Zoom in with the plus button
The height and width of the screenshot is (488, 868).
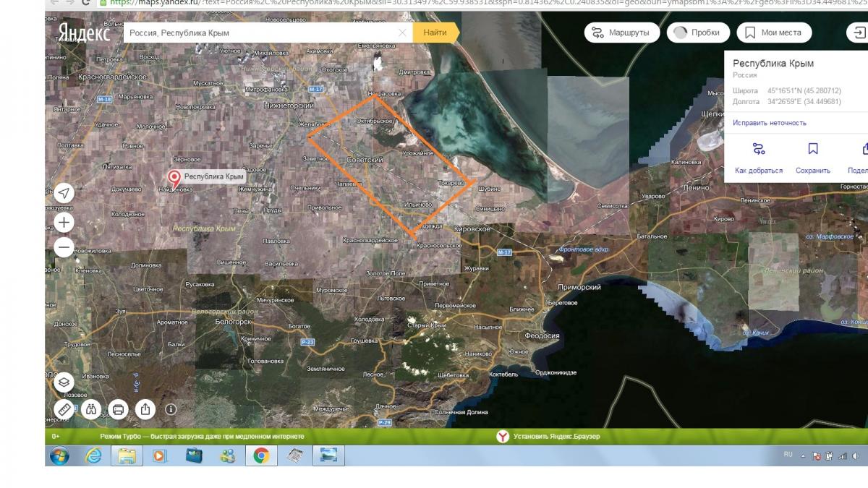64,222
